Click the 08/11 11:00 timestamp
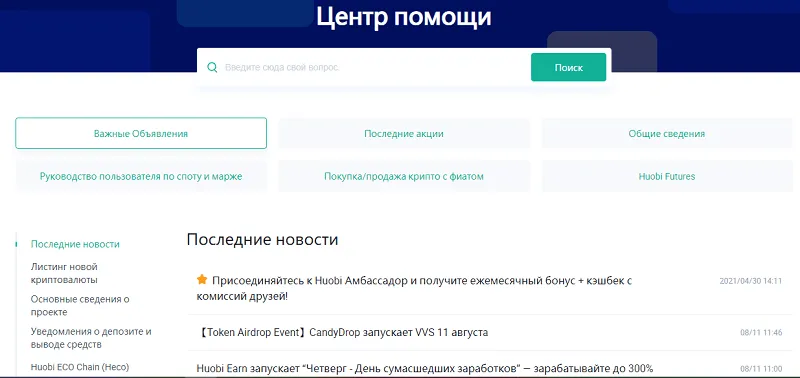 click(x=761, y=368)
